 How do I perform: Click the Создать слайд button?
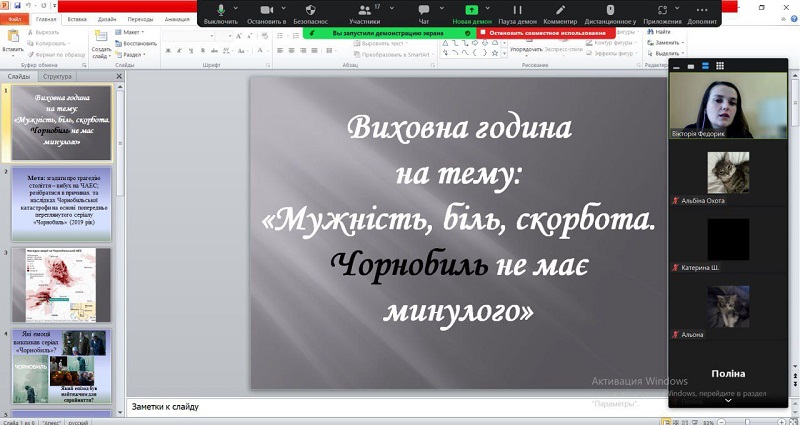(101, 44)
